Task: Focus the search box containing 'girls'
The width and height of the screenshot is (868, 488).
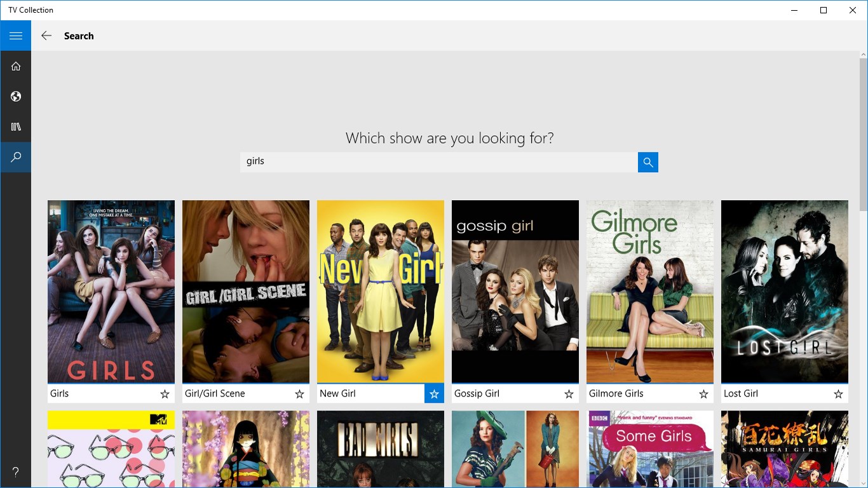Action: click(x=439, y=162)
